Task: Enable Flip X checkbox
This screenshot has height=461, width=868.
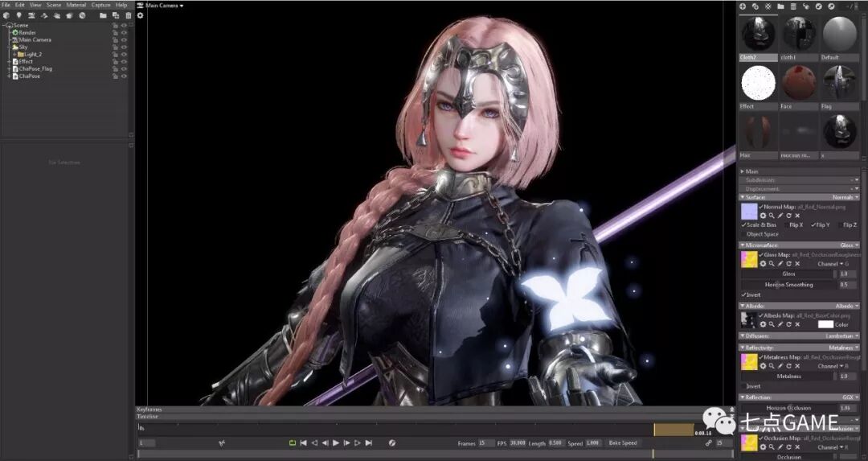Action: [x=787, y=225]
